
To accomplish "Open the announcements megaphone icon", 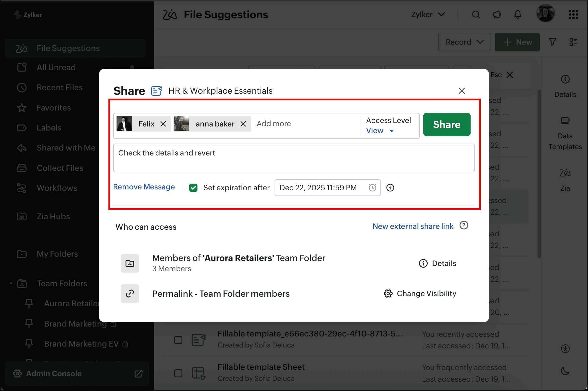I will coord(497,15).
